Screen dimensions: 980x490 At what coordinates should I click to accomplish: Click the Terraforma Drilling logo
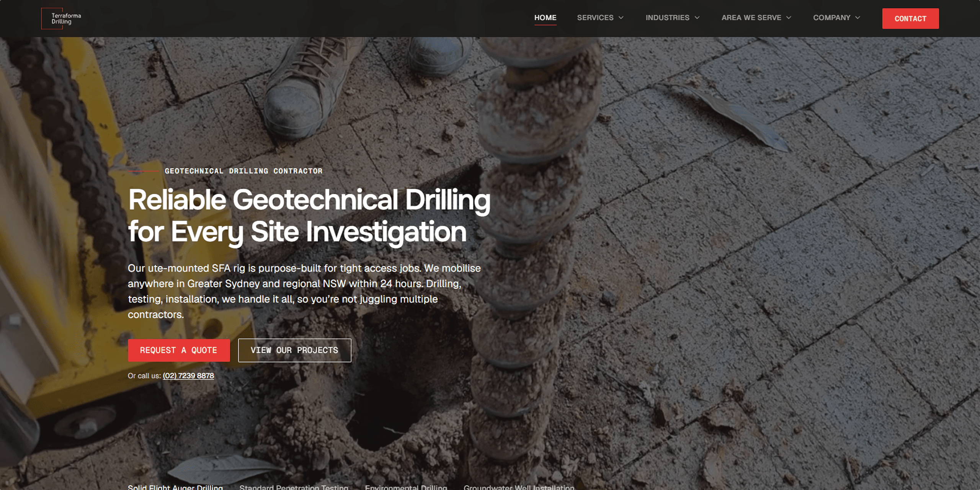click(61, 18)
